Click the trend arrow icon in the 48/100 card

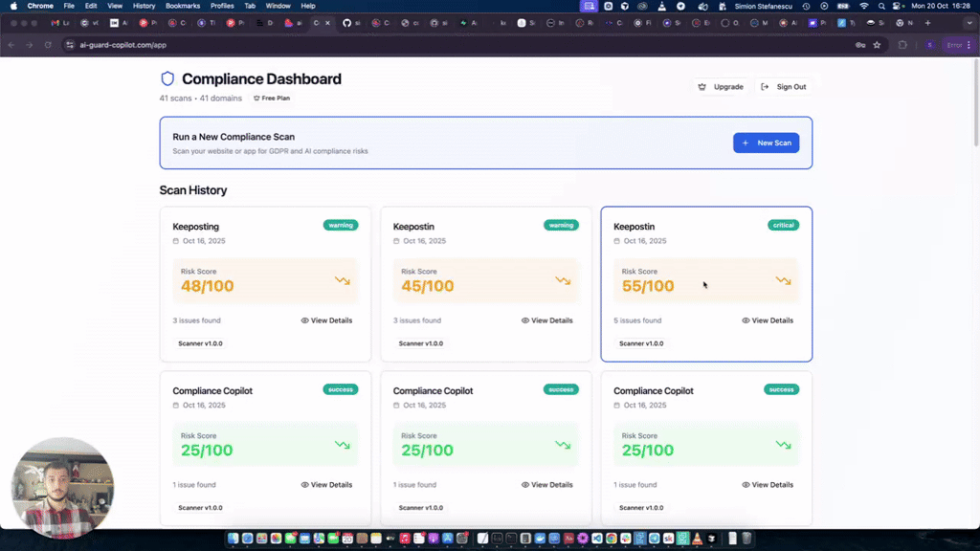coord(342,280)
